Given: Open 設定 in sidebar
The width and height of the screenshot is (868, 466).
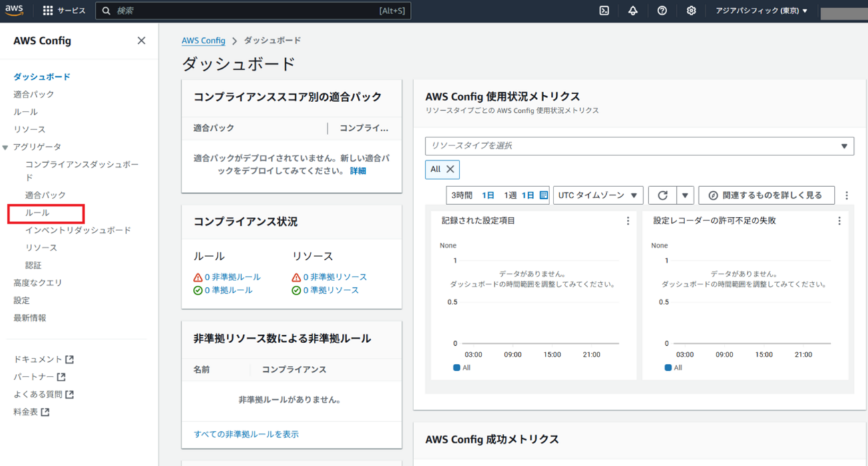Looking at the screenshot, I should 21,300.
